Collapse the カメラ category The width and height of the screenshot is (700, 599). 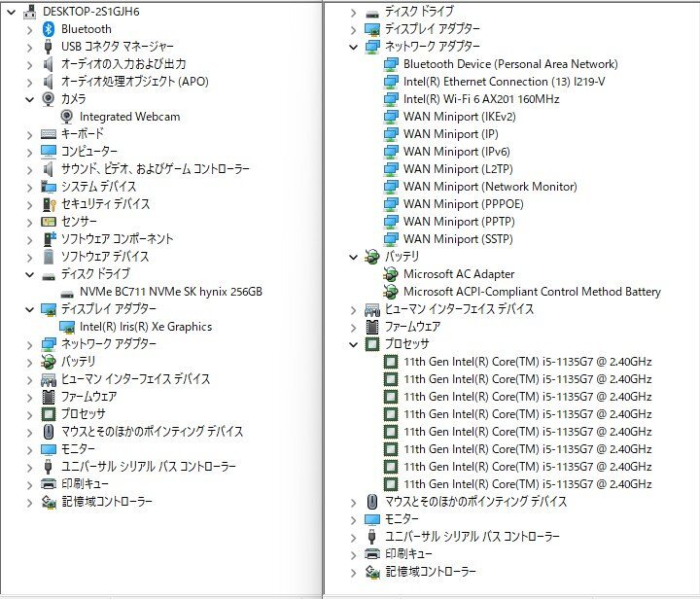pos(30,99)
